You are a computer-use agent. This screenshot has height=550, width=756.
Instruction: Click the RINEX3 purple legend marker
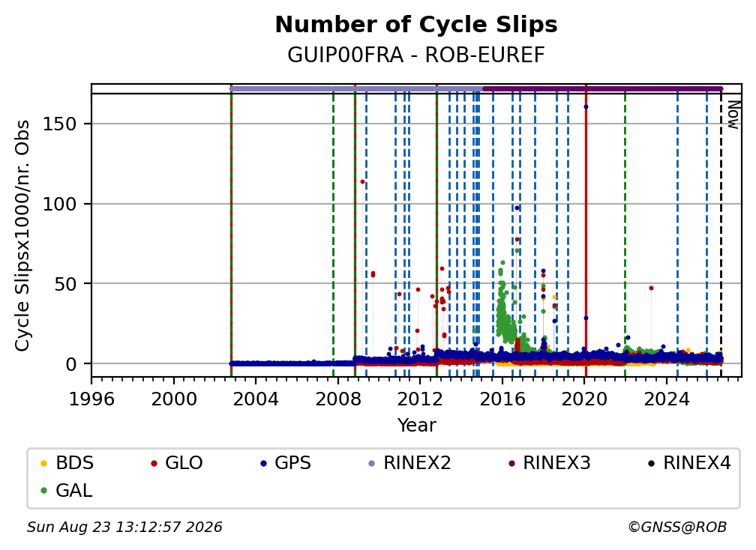(511, 464)
